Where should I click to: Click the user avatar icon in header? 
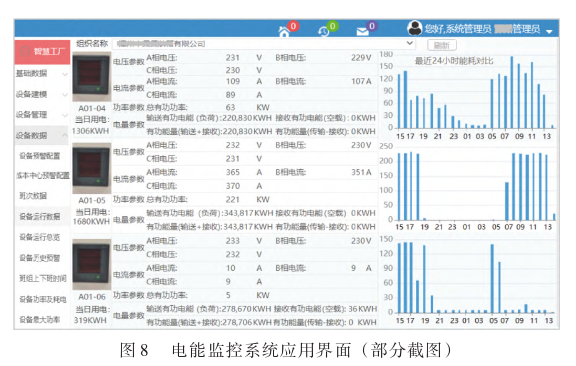pos(415,28)
